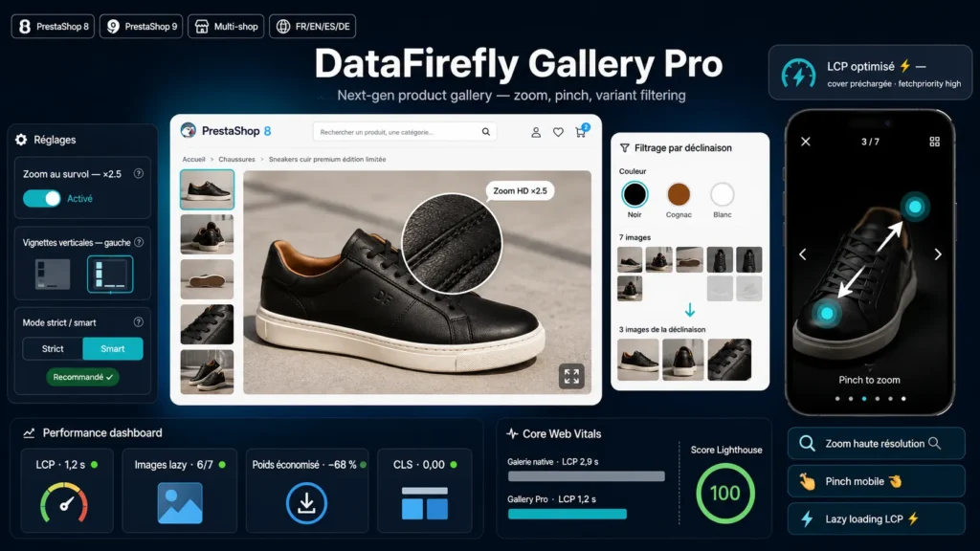Click the filter funnel icon
This screenshot has height=551, width=980.
624,148
